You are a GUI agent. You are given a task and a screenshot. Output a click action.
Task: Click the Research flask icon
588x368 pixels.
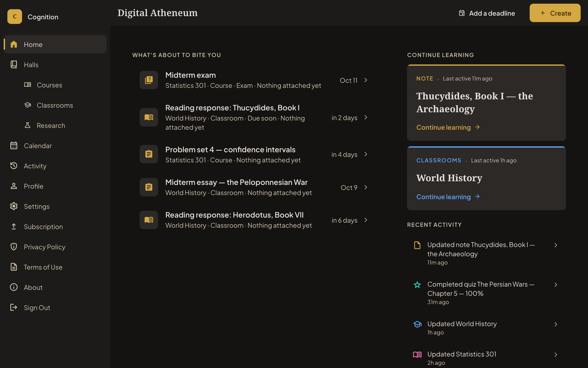coord(28,125)
